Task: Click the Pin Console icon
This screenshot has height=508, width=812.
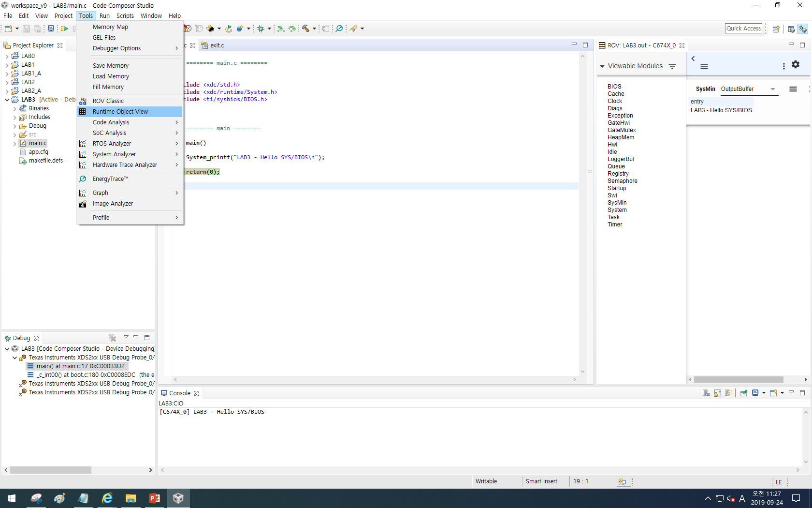Action: [744, 393]
